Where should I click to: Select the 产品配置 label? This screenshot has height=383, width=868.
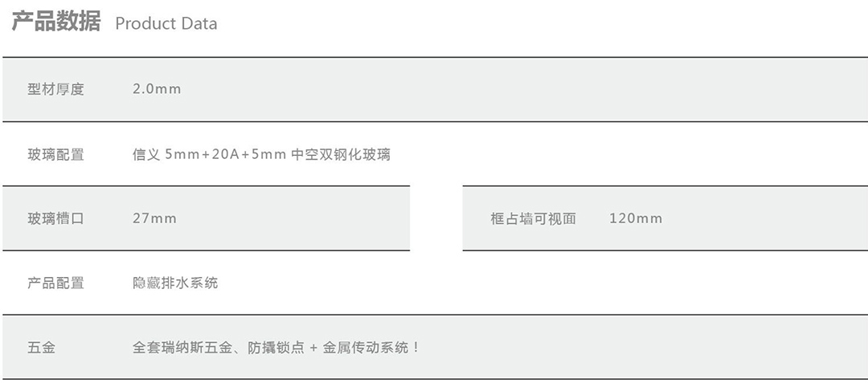pos(56,283)
